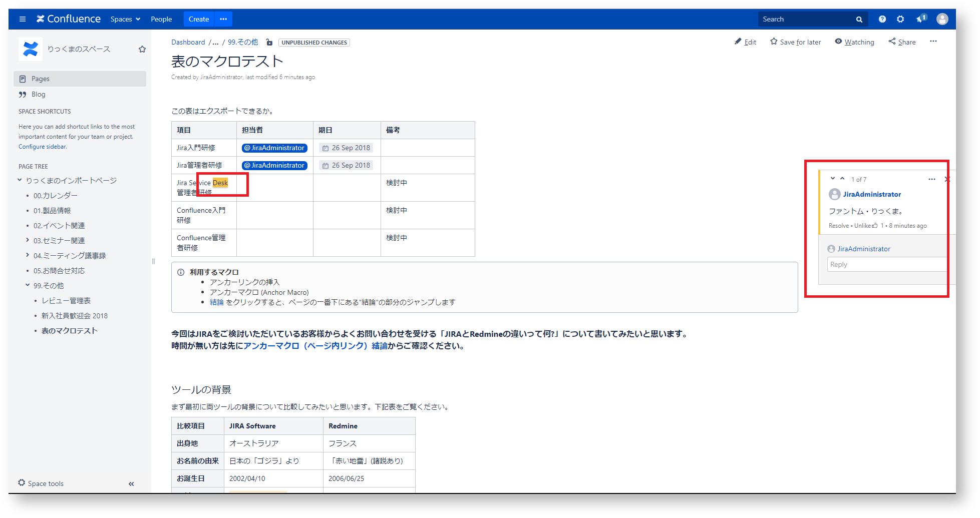Screen dimensions: 980x518
Task: Click the Dashboard breadcrumb
Action: pos(188,42)
